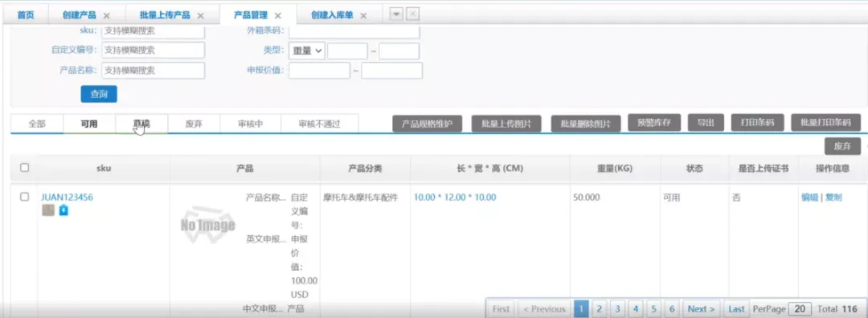This screenshot has height=318, width=868.
Task: Click the 10.00 * 12.00 * 10.00 dimensions link
Action: 455,197
